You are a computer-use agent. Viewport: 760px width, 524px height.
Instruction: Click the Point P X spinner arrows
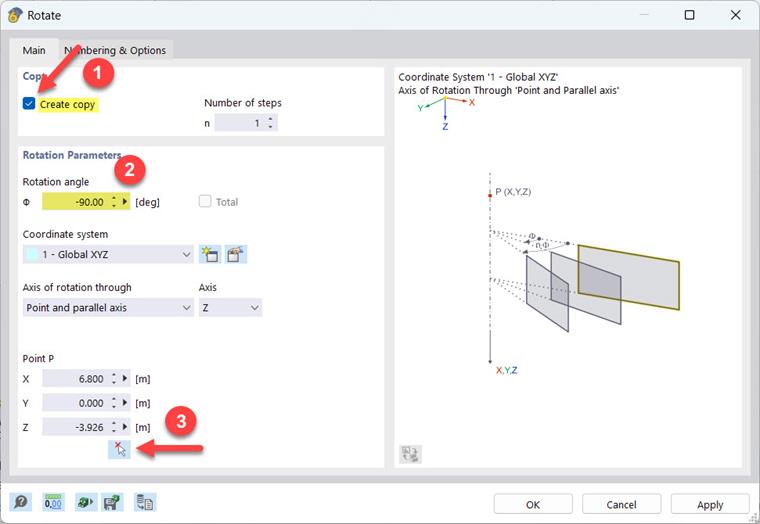(x=114, y=379)
